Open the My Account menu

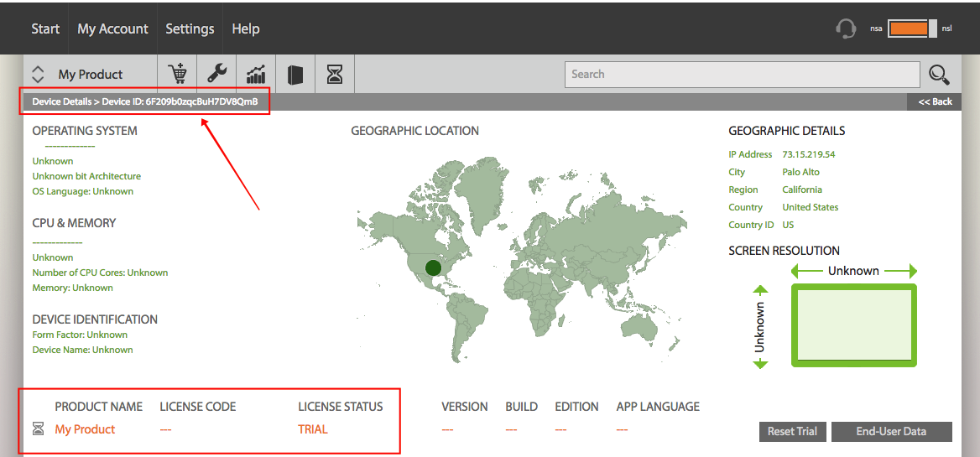coord(113,29)
